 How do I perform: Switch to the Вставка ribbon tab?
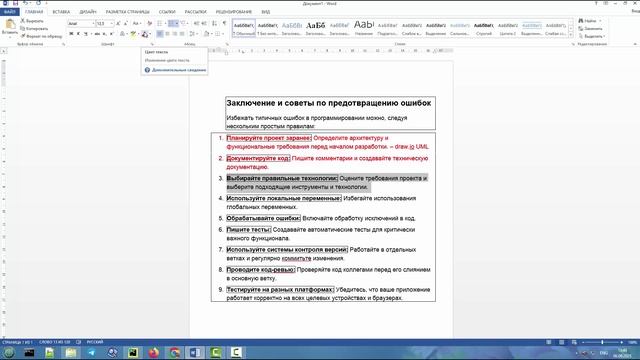pyautogui.click(x=61, y=12)
